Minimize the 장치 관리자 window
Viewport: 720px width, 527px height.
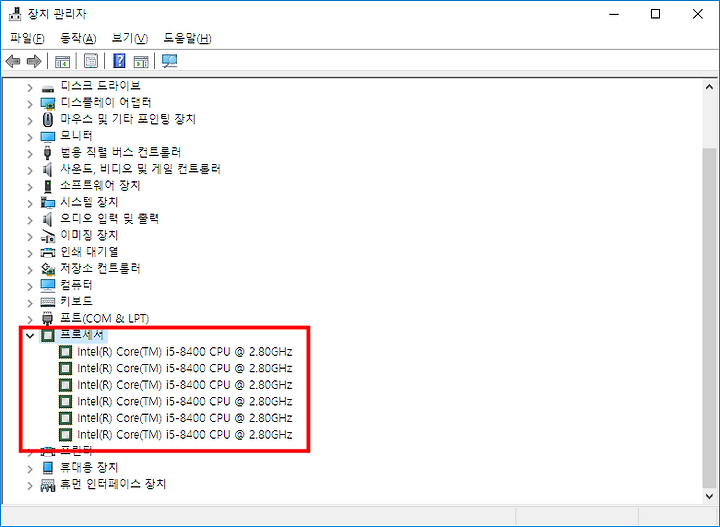pos(614,14)
